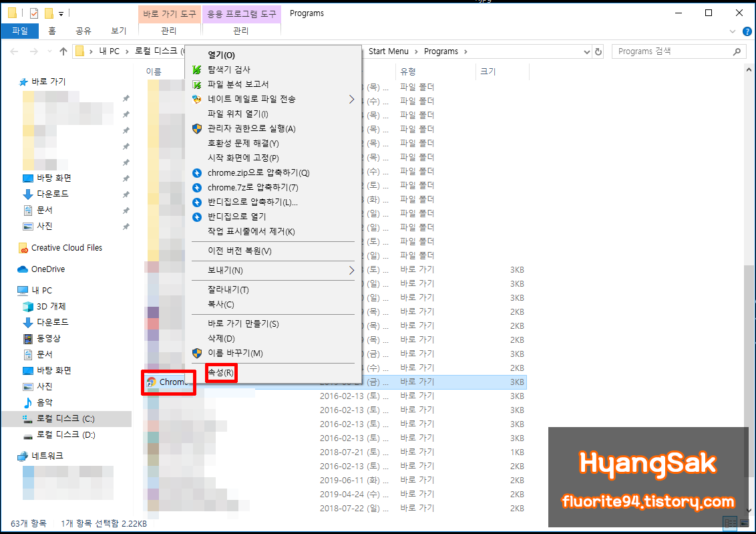
Task: Click the properties quick access toolbar icon
Action: (34, 13)
